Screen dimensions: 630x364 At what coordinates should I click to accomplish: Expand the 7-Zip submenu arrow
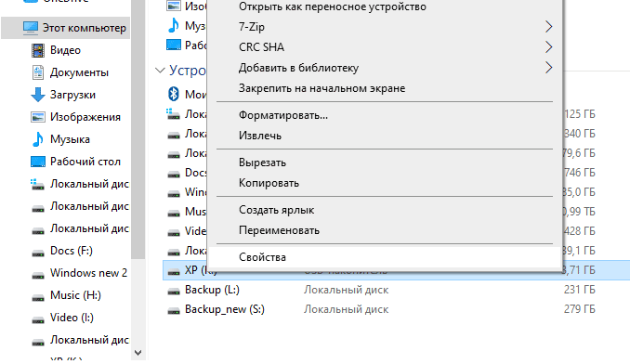548,27
